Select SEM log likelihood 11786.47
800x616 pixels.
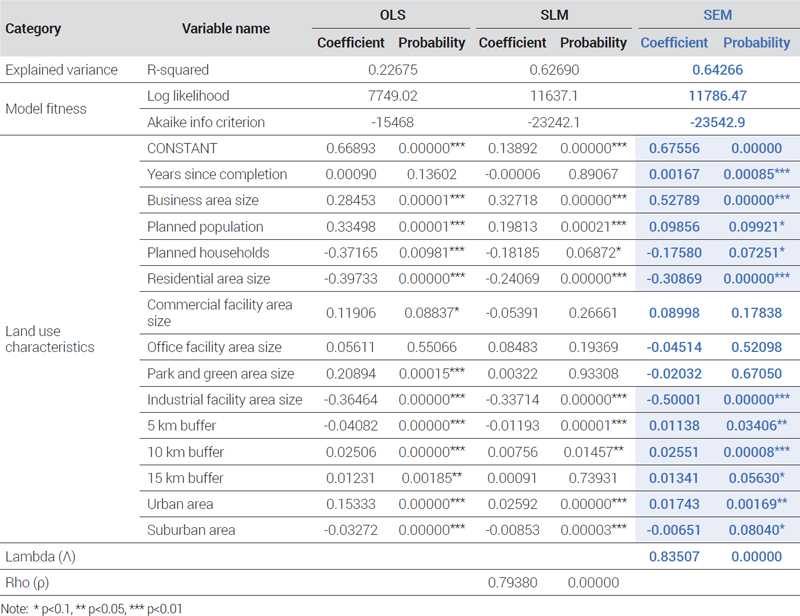pos(717,96)
